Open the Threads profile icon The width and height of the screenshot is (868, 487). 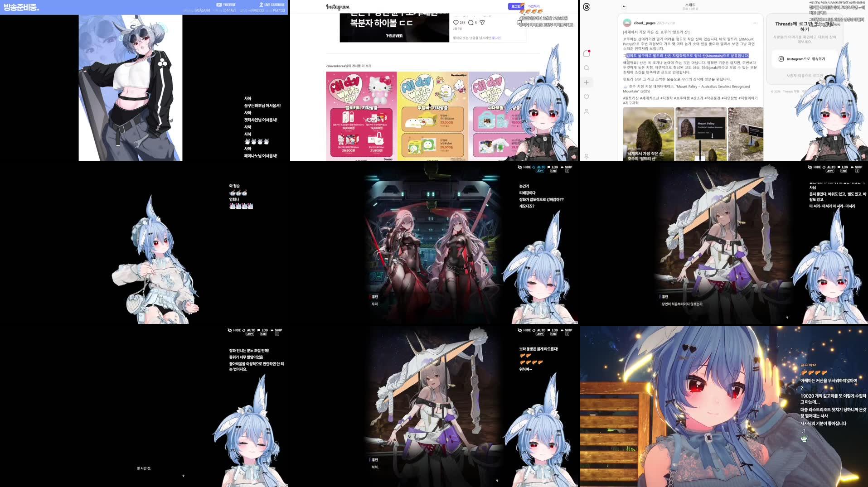[587, 111]
